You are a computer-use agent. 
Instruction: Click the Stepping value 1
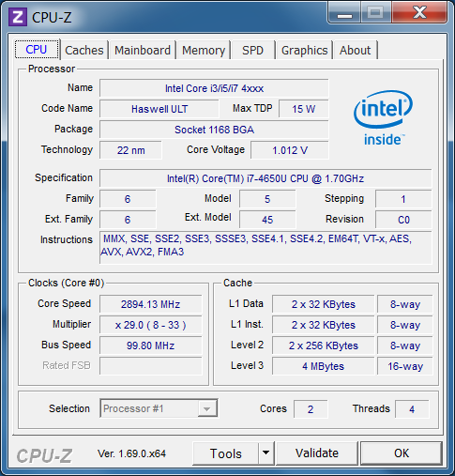[x=403, y=199]
